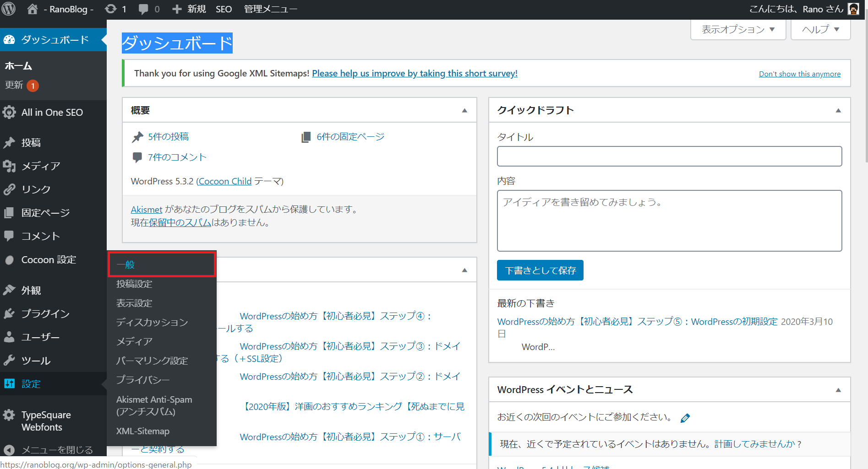
Task: Select the 投稿 pushpin icon in sidebar
Action: coord(10,143)
